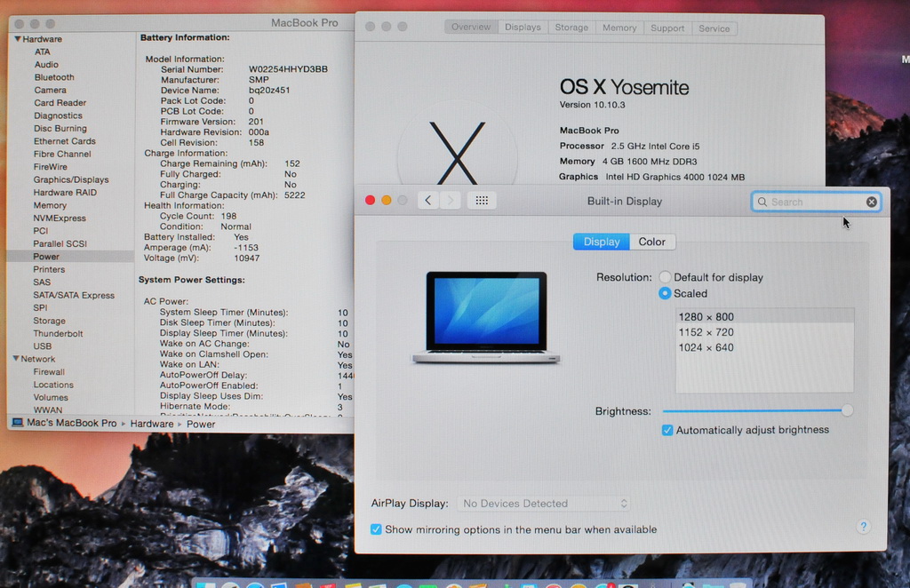Select Graphics/Displays in the sidebar
910x588 pixels.
tap(71, 179)
